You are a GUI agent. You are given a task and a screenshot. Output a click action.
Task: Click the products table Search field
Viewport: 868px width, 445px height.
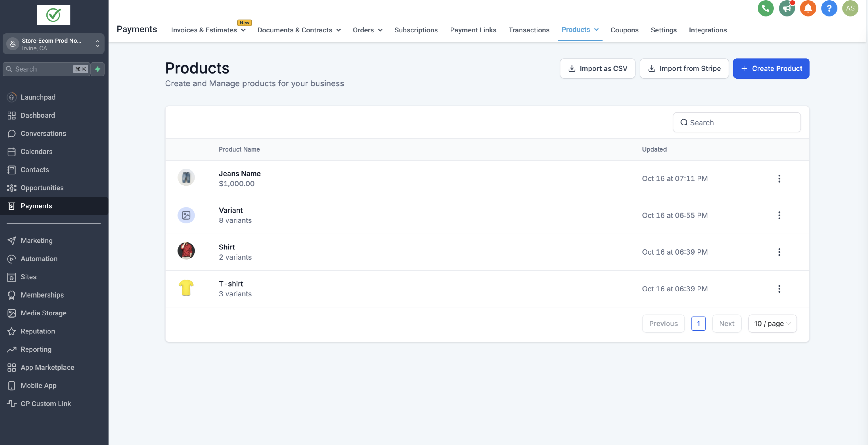pos(737,123)
